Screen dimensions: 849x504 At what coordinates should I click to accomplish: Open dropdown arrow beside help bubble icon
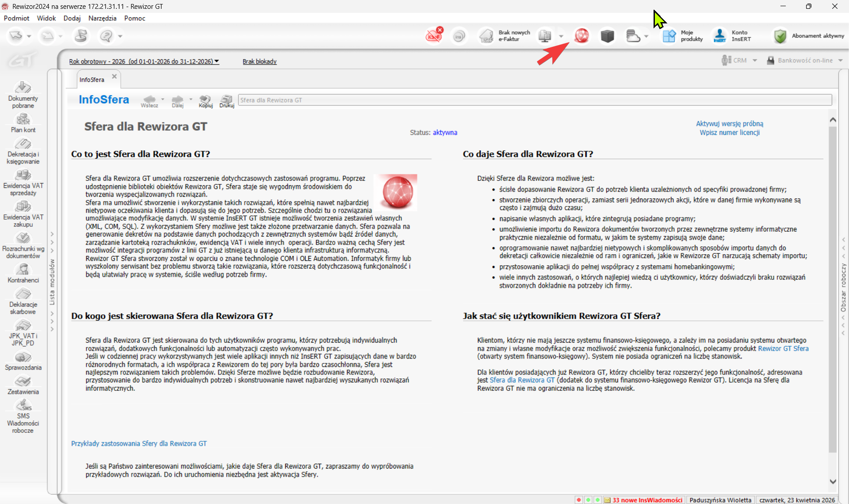(x=120, y=36)
